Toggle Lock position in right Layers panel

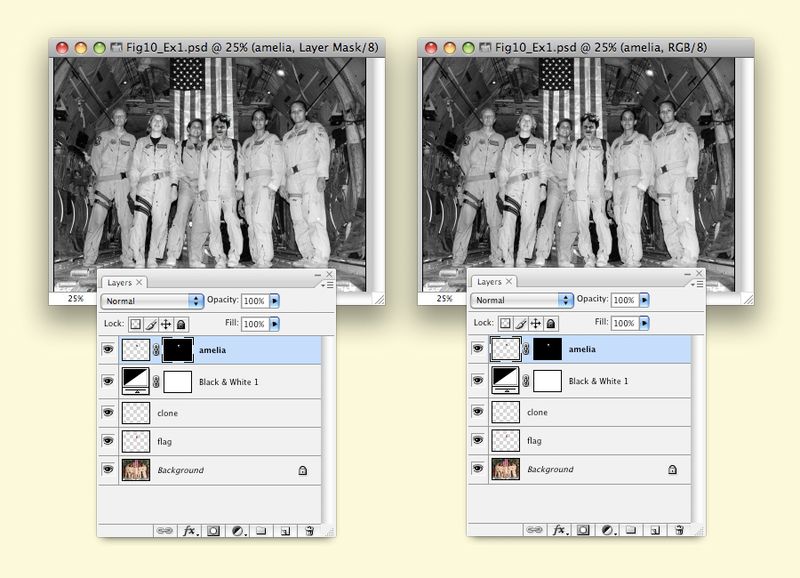[x=537, y=324]
